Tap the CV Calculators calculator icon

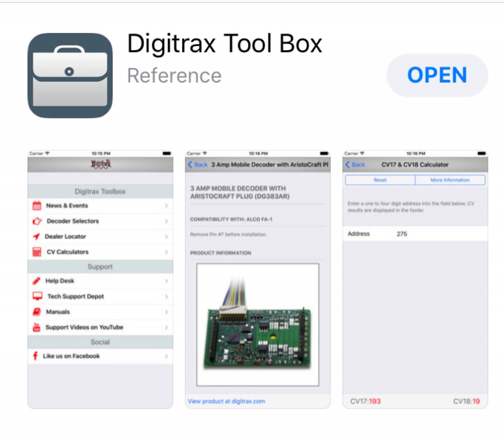click(x=37, y=252)
